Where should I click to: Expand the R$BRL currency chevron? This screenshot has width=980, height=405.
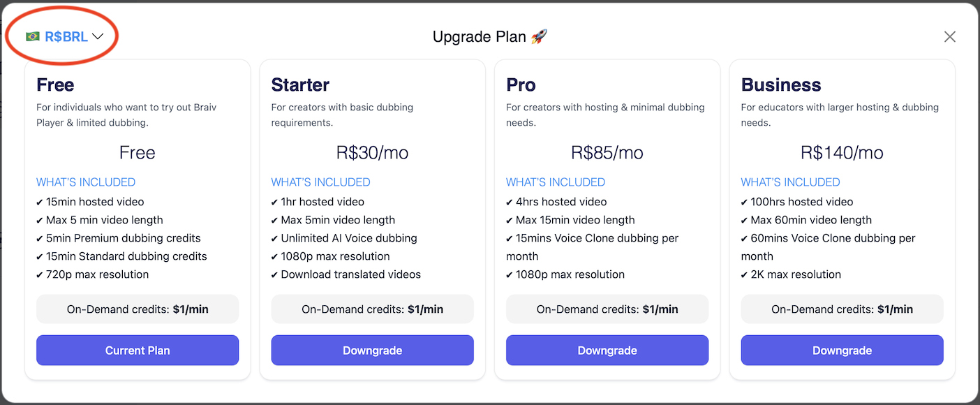(98, 37)
